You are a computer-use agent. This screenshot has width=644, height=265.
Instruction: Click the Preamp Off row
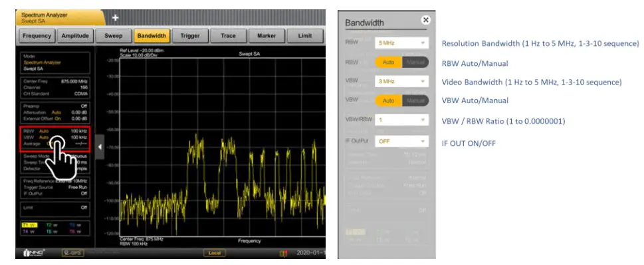(x=55, y=106)
